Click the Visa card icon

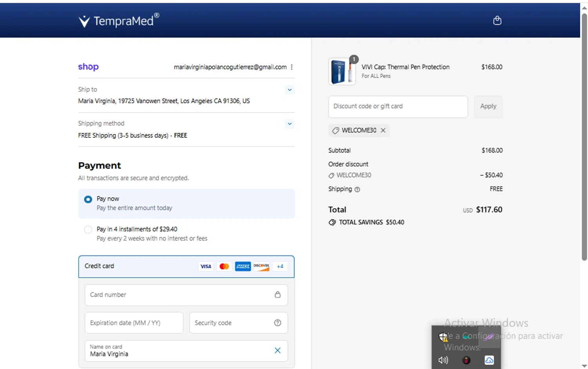[206, 266]
